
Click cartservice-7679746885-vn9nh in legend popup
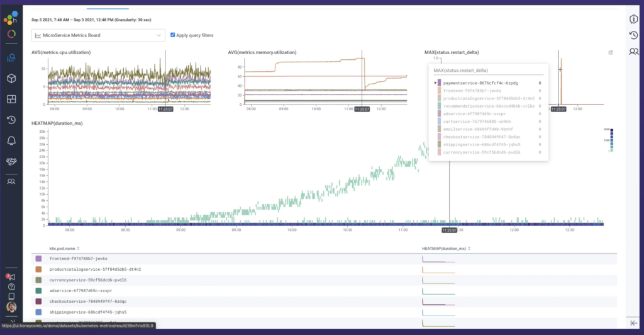click(x=477, y=122)
